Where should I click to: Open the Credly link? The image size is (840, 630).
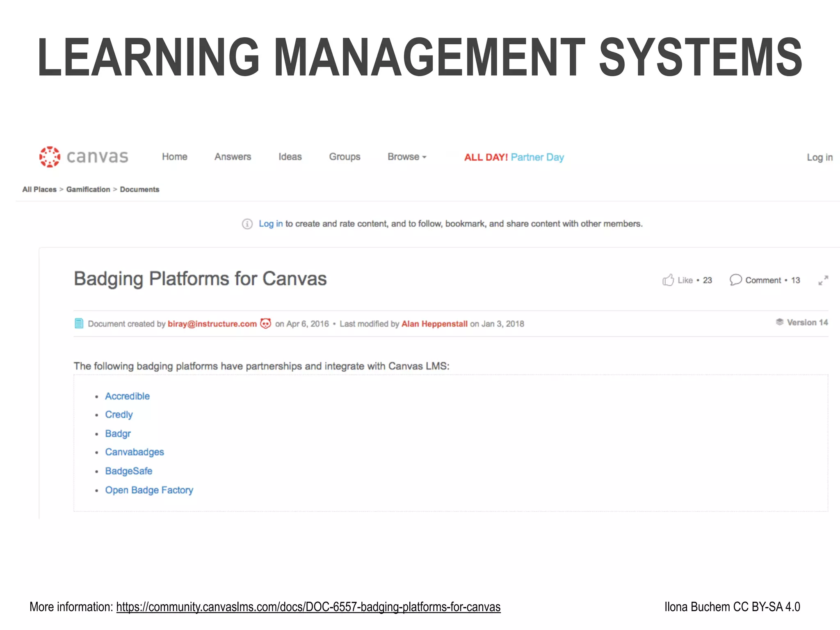tap(119, 415)
